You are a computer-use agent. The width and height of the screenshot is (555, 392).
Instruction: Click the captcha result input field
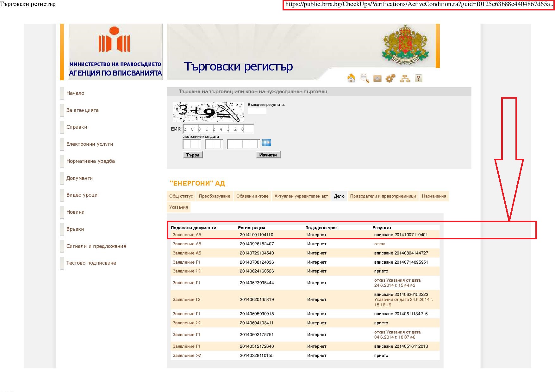tap(257, 111)
